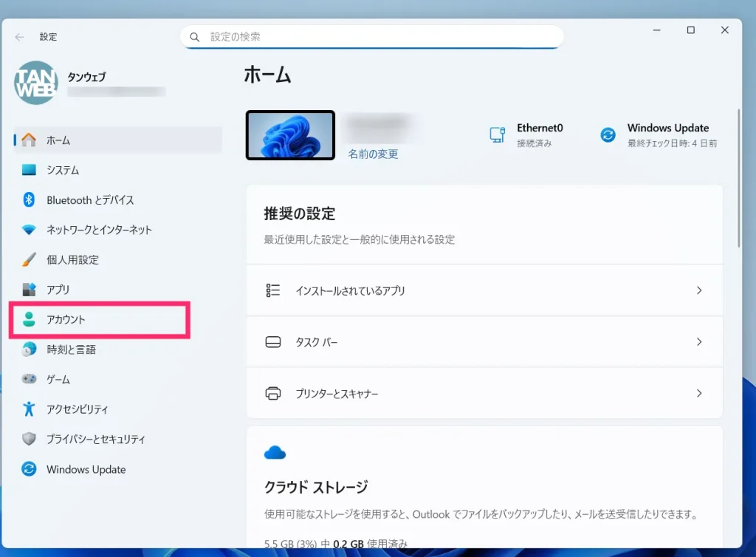Open 個人用設定 category

pos(118,259)
